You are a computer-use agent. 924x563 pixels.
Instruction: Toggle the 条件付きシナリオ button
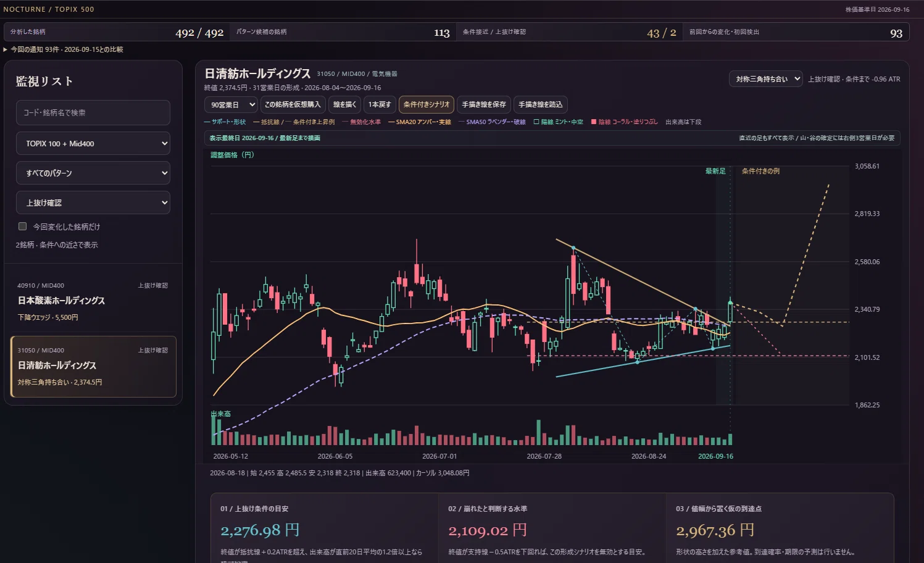(427, 105)
